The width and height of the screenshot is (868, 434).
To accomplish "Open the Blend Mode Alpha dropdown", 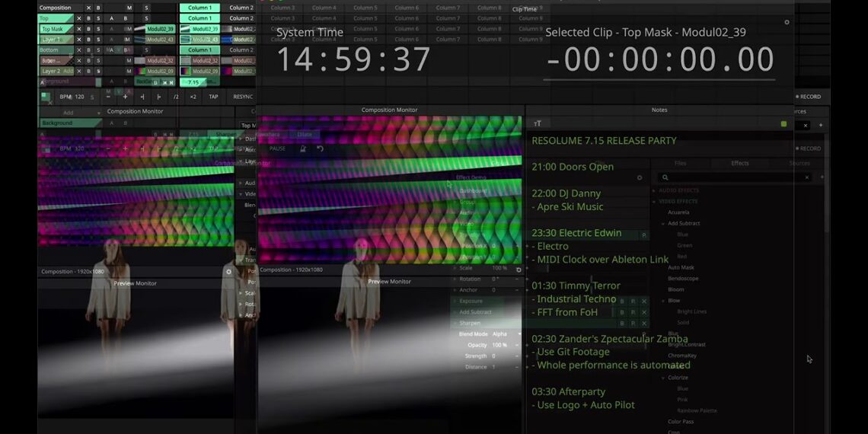I will coord(506,334).
